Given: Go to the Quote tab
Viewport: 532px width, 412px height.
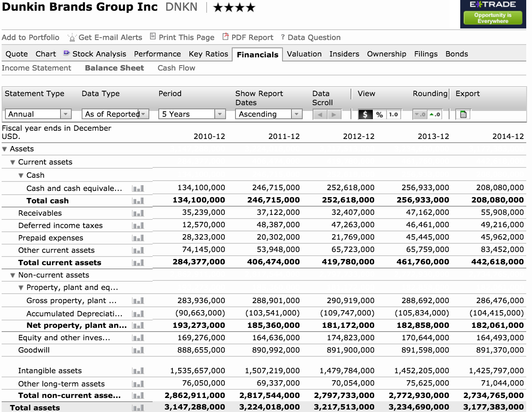Looking at the screenshot, I should [16, 54].
